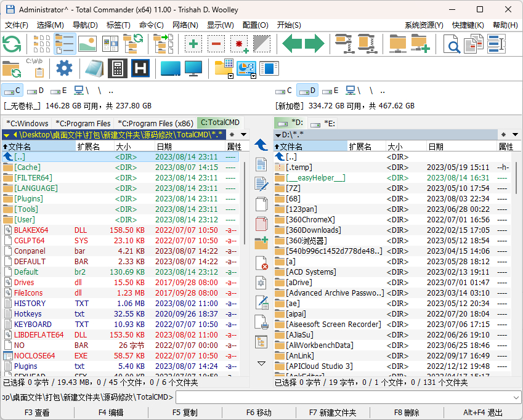Open the blue gear settings icon
523x420 pixels.
tap(64, 68)
